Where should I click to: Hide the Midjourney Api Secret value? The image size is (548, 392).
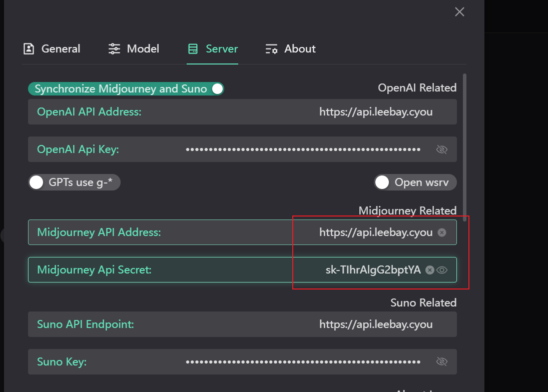click(442, 270)
